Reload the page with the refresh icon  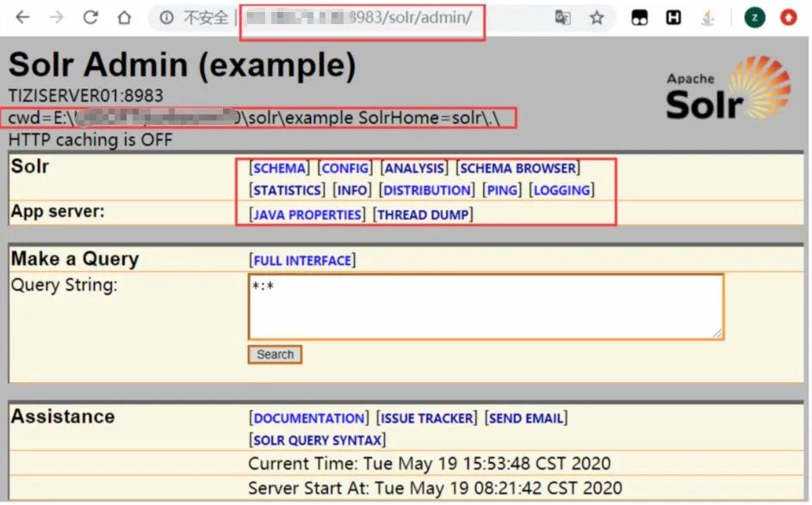(90, 17)
